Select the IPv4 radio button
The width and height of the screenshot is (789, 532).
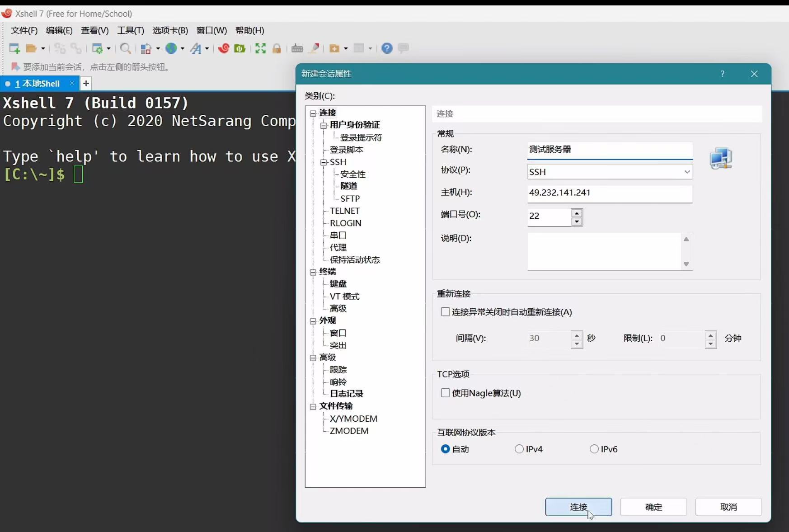519,449
